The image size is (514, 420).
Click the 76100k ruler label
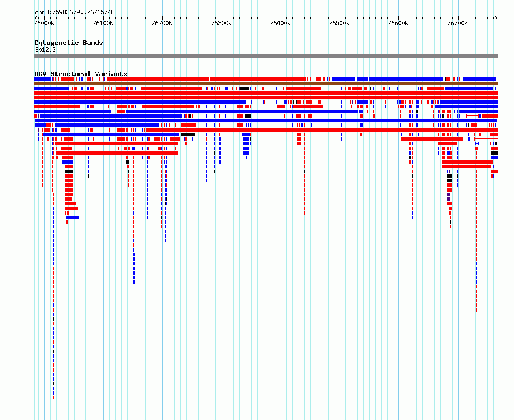pyautogui.click(x=103, y=23)
